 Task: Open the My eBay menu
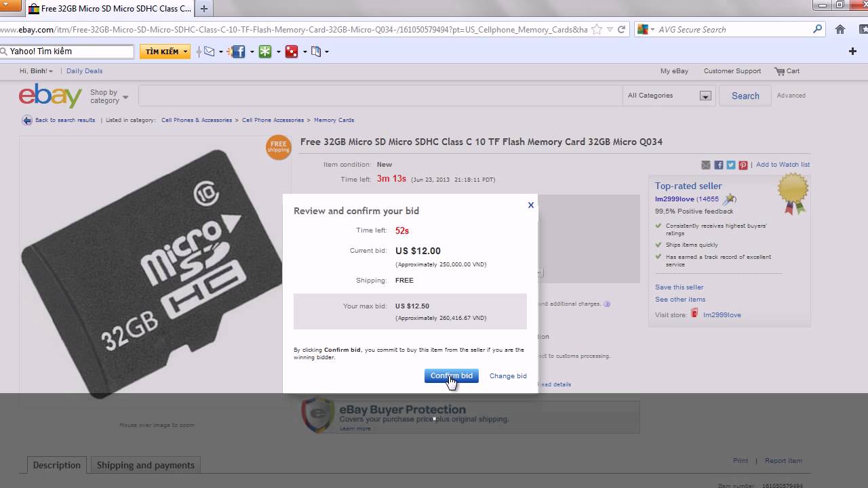tap(674, 71)
